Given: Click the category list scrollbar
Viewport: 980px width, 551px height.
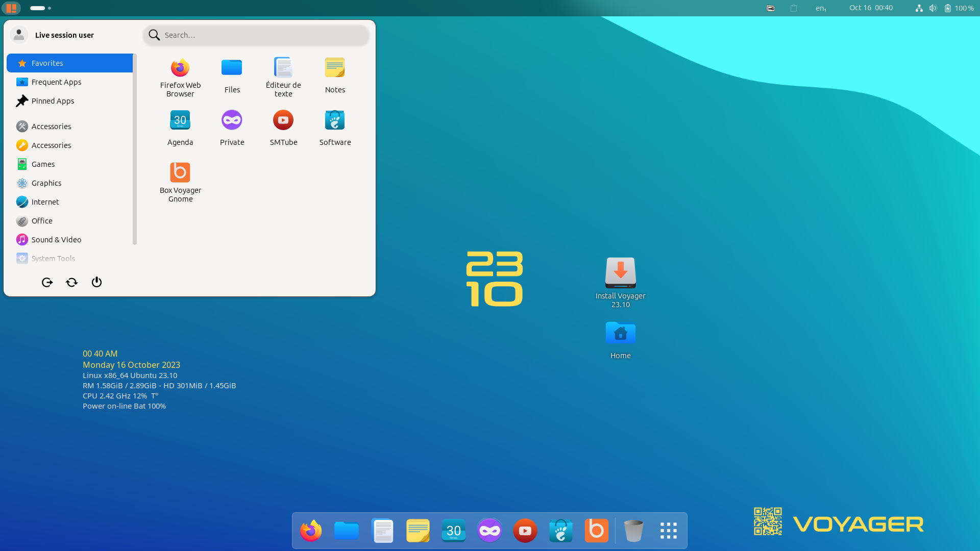Looking at the screenshot, I should tap(135, 149).
